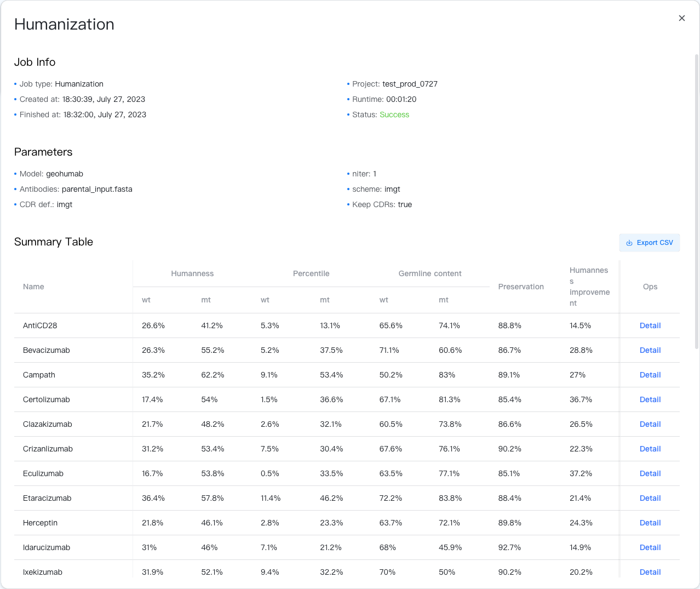View Detail for Etaracizumab
The height and width of the screenshot is (589, 700).
point(650,498)
